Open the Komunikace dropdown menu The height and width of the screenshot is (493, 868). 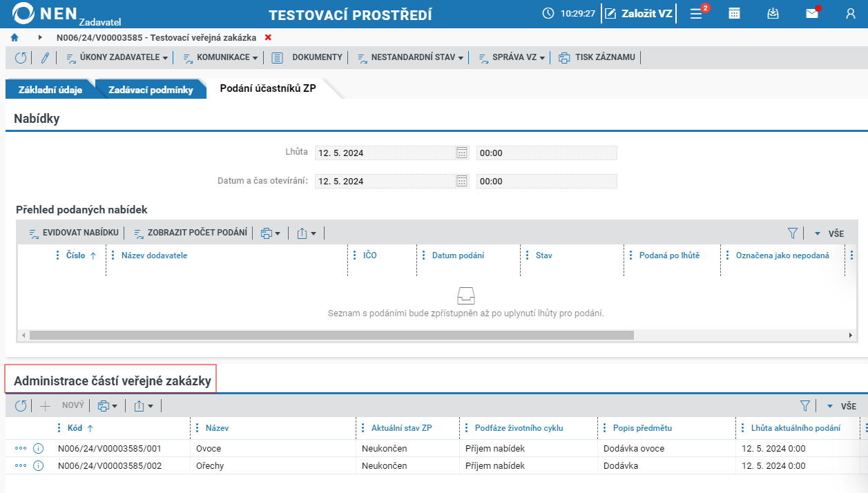220,57
